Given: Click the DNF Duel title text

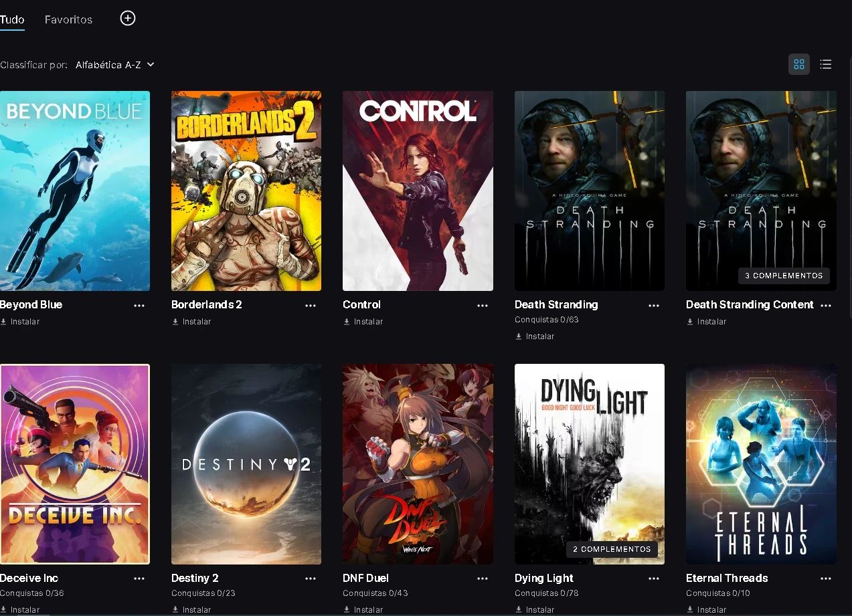Looking at the screenshot, I should pos(365,578).
